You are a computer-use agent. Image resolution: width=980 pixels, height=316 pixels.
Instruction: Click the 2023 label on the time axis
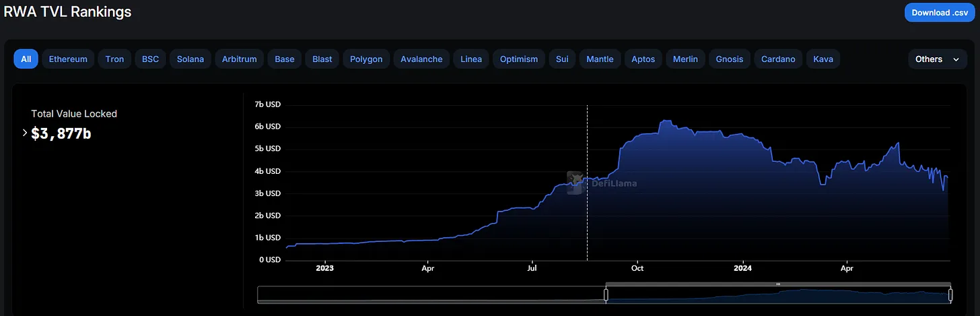coord(324,268)
